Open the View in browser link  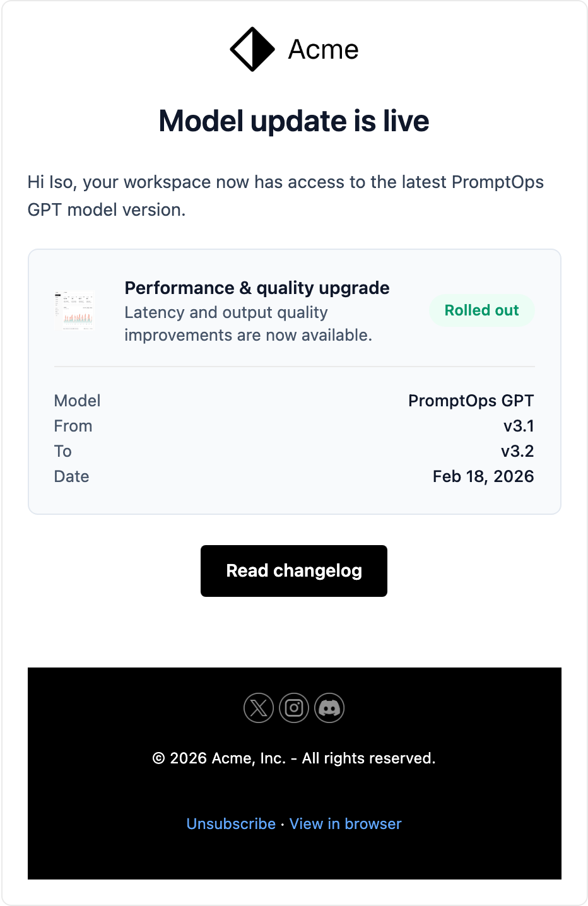click(x=345, y=824)
